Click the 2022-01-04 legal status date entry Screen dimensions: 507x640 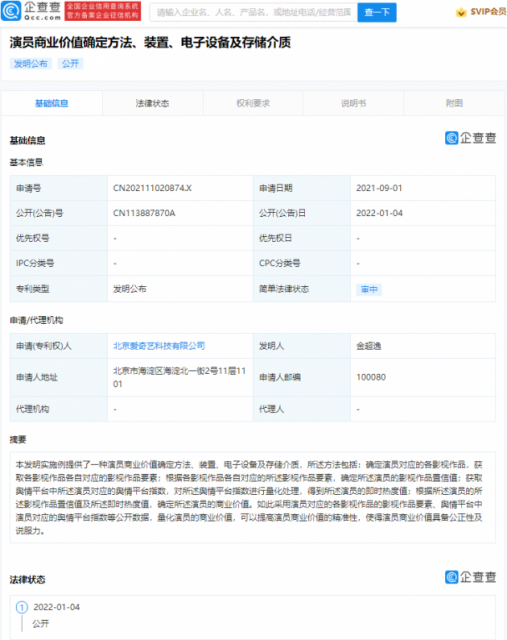click(x=56, y=607)
